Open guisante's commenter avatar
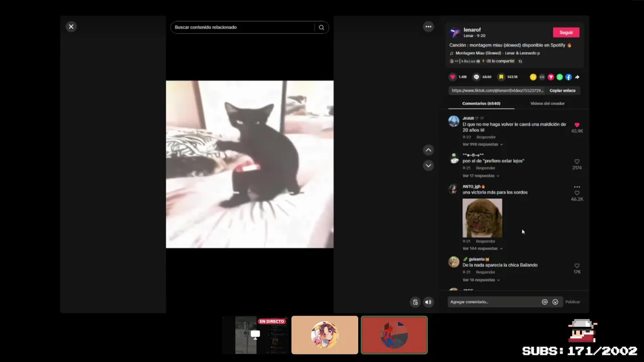 coord(454,262)
